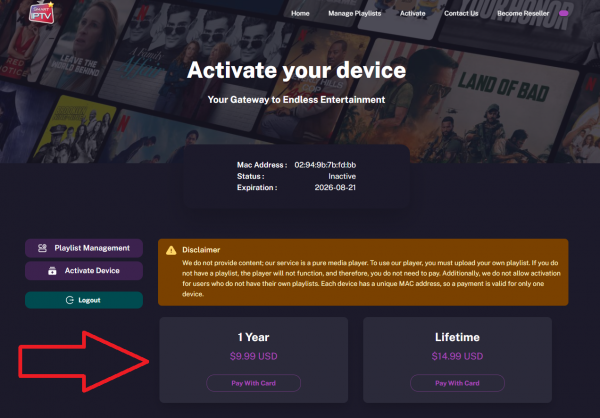
Task: Log out with the Logout button
Action: [x=84, y=300]
